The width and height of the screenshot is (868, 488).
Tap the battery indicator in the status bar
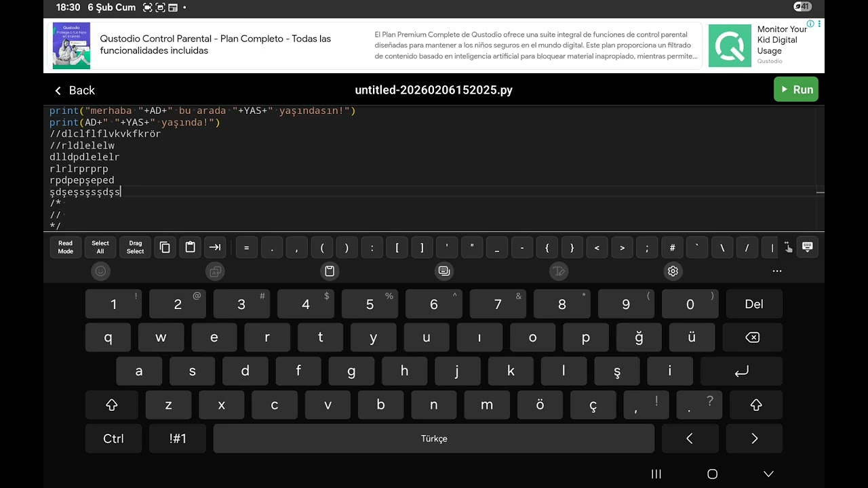click(x=802, y=7)
